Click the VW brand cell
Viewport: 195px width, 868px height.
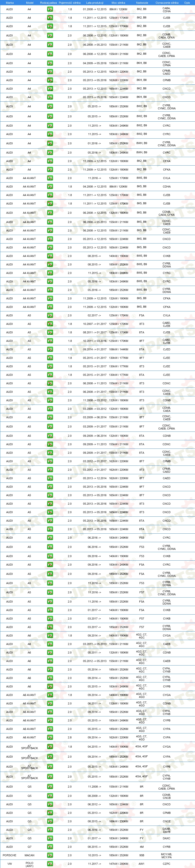[9, 864]
